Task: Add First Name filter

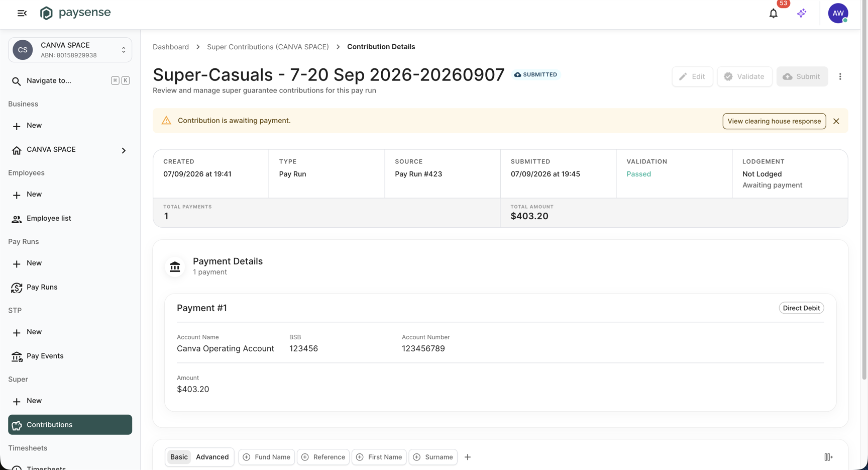Action: click(379, 457)
